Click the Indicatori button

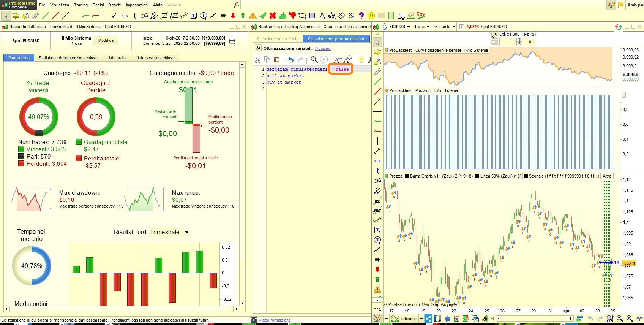pos(405,319)
